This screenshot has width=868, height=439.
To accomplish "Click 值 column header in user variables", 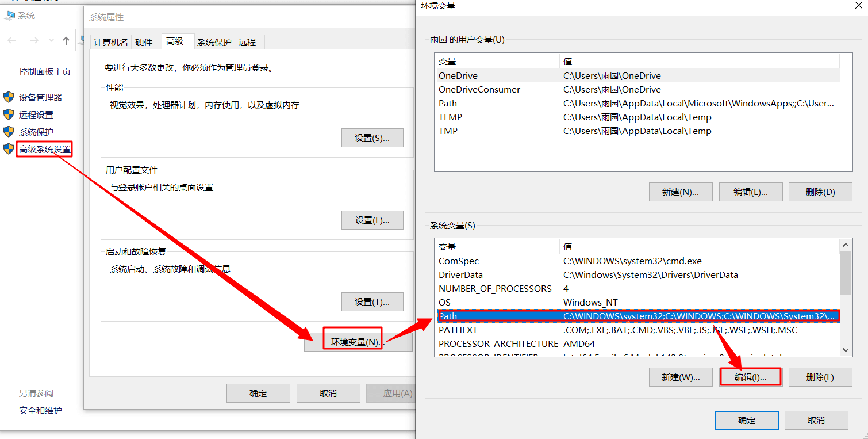I will [x=700, y=61].
